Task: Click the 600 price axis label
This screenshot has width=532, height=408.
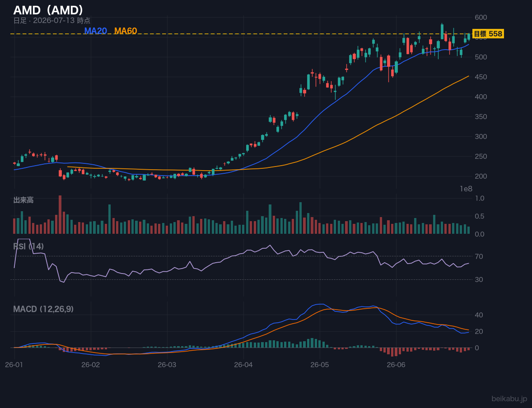Action: pos(481,17)
